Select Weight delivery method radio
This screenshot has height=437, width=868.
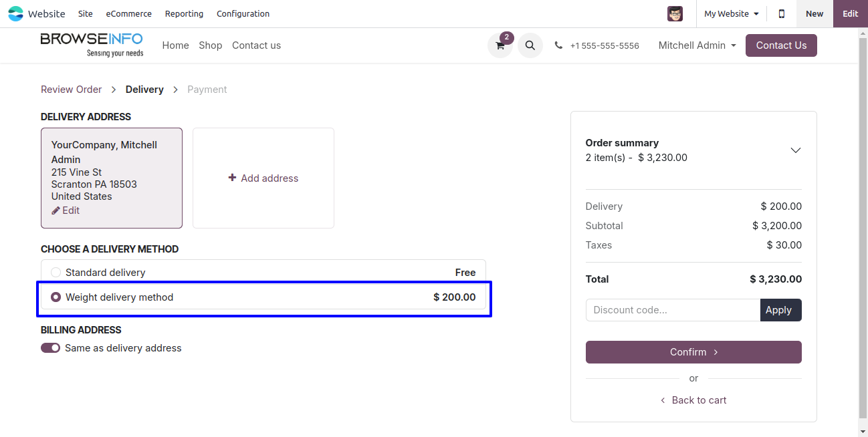[56, 297]
